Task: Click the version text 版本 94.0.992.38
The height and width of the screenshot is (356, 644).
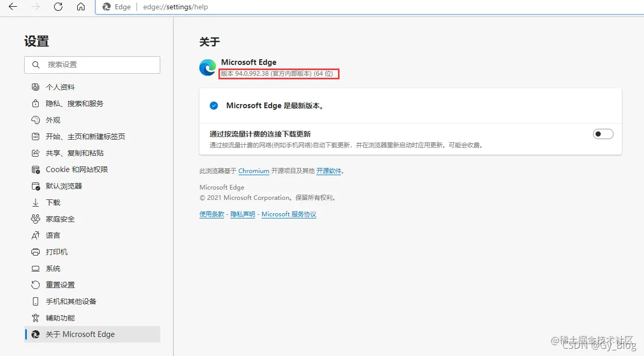Action: 245,74
